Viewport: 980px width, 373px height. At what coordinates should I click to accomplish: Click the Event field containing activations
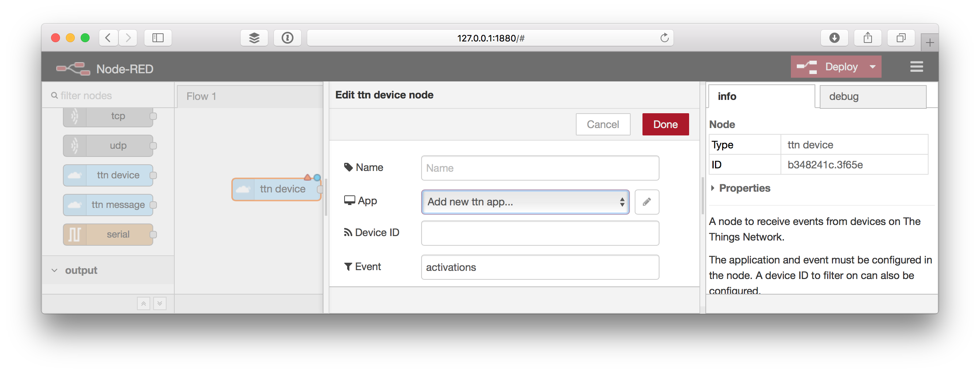point(540,267)
